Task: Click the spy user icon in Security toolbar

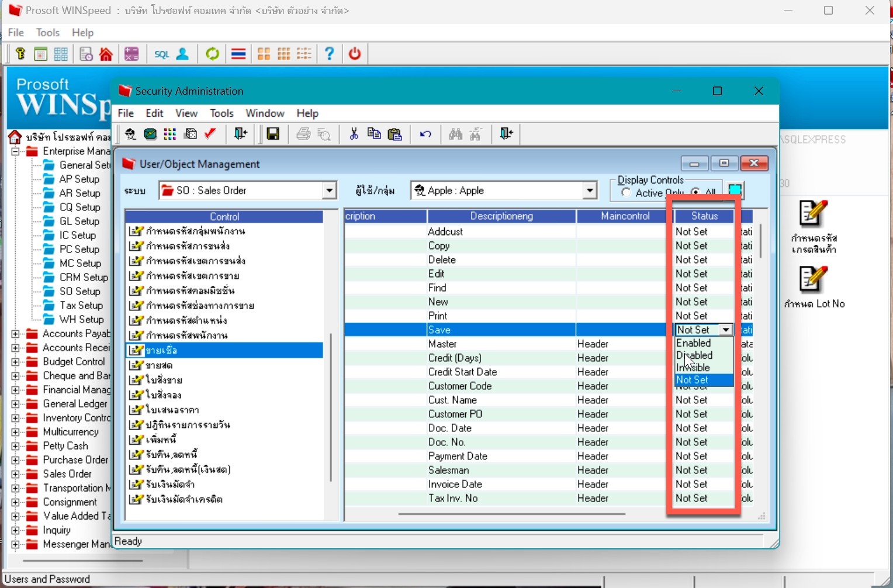Action: (x=130, y=134)
